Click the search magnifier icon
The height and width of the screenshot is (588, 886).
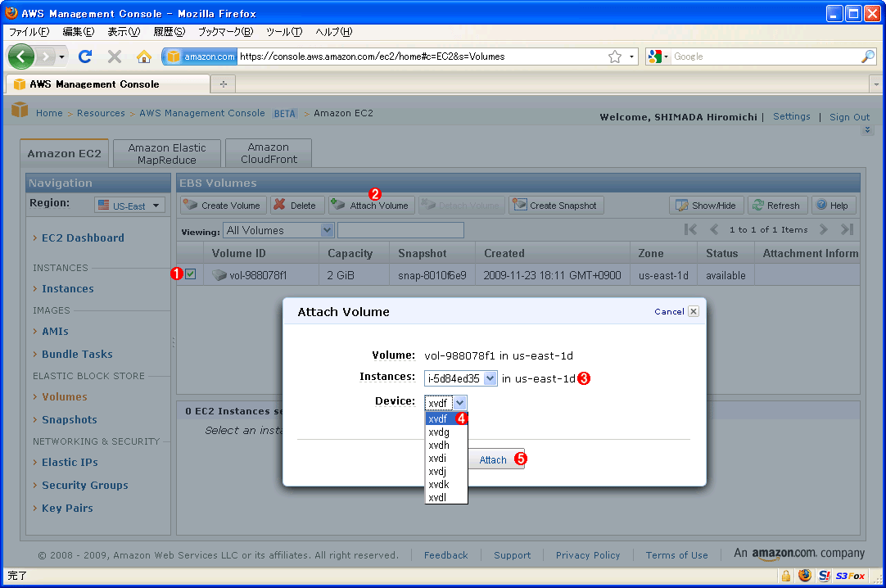(868, 57)
